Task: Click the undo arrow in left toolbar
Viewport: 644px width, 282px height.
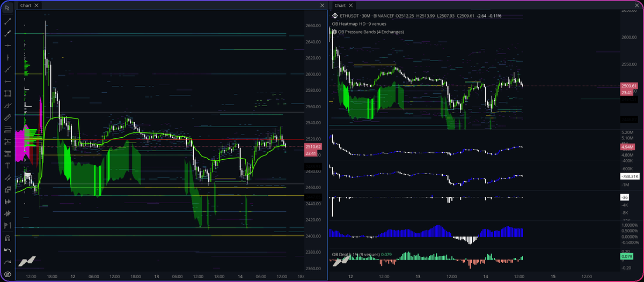Action: point(8,250)
